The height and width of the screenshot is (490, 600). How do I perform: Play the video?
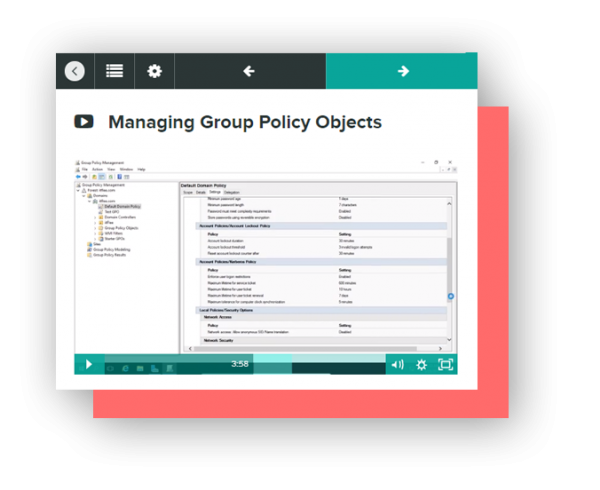[x=88, y=365]
